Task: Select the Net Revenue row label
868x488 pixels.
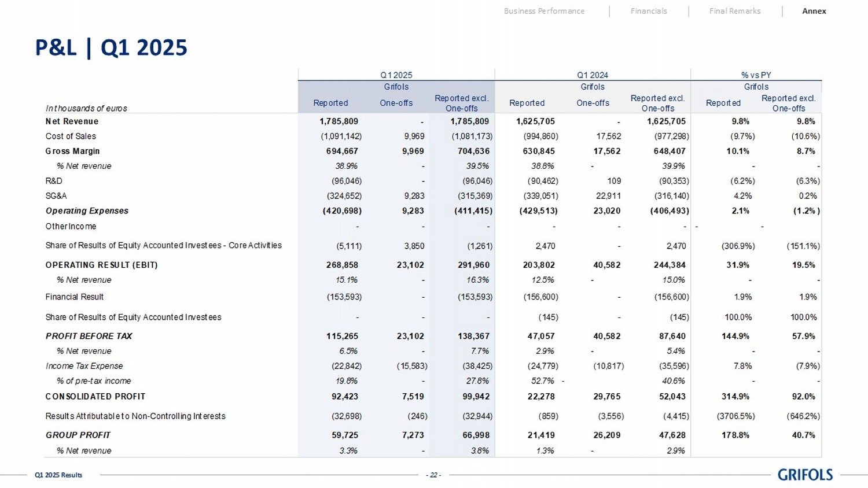Action: pyautogui.click(x=72, y=121)
